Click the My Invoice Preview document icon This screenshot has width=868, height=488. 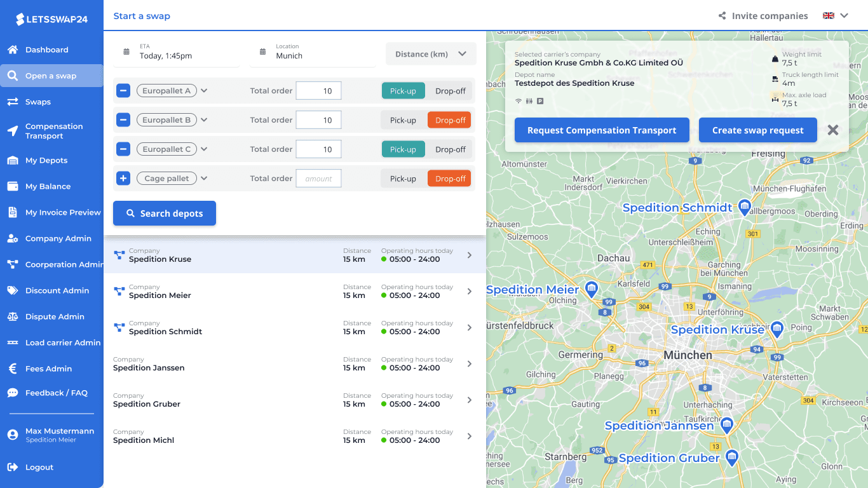click(x=12, y=212)
